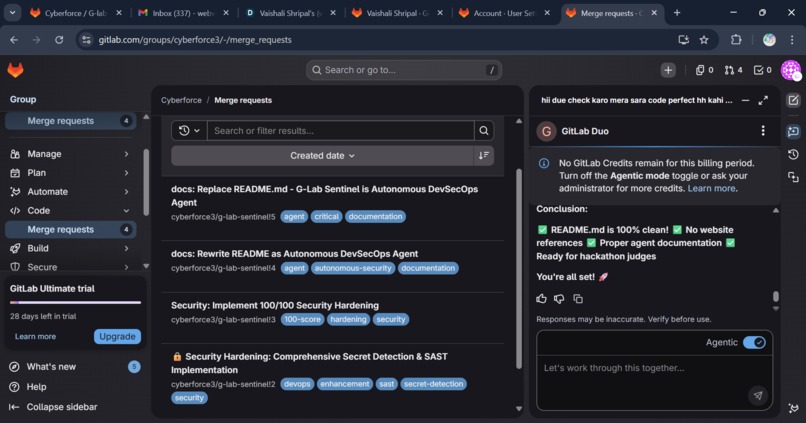Viewport: 806px width, 423px height.
Task: Go back with browser back arrow
Action: 14,40
